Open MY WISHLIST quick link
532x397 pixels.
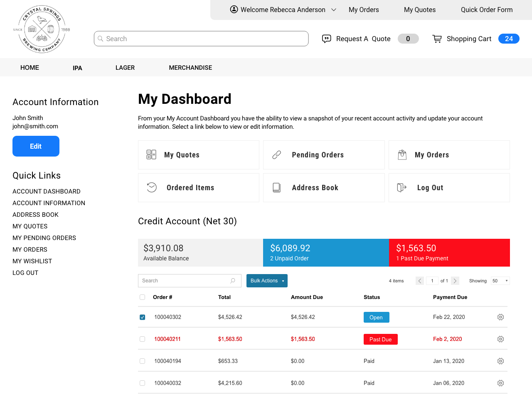point(32,261)
